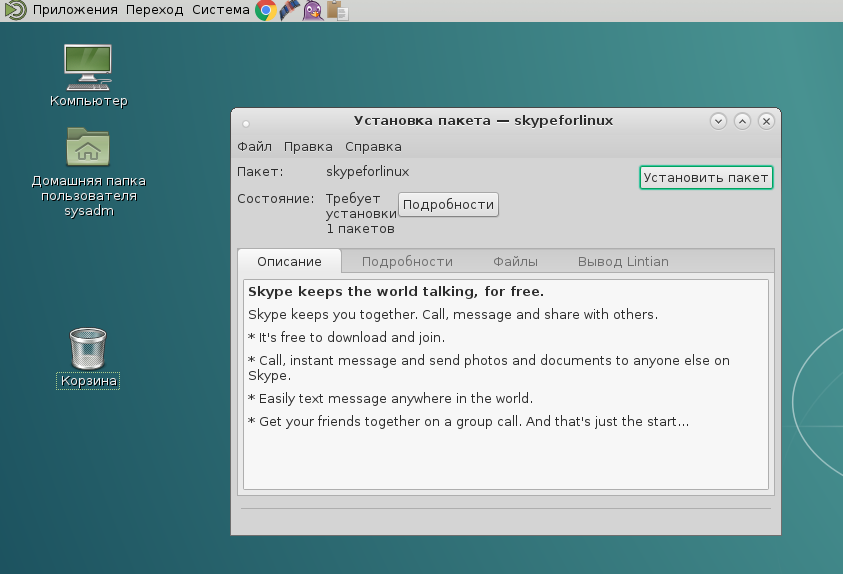This screenshot has height=574, width=843.
Task: Click the 'Call, instant message and send photos' line
Action: click(x=489, y=368)
